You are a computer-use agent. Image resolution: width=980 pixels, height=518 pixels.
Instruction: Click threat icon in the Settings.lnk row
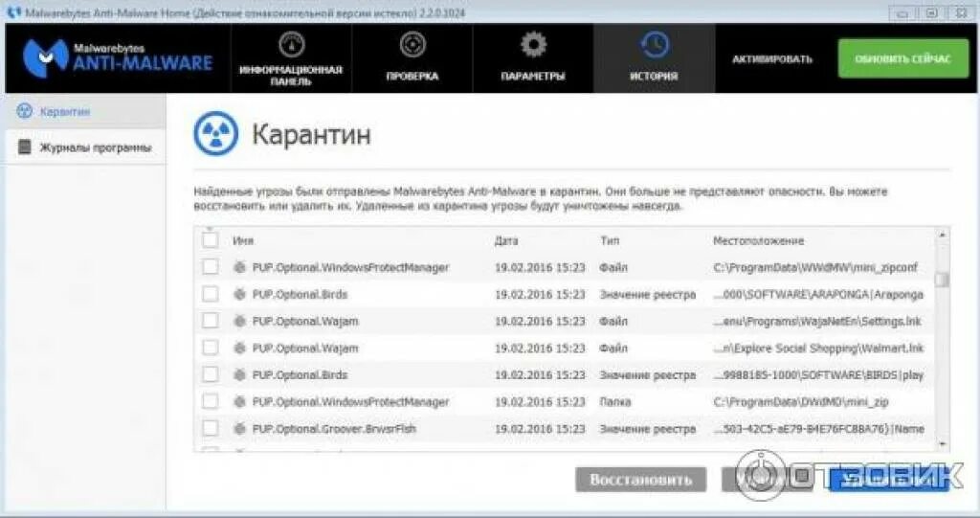[x=239, y=321]
